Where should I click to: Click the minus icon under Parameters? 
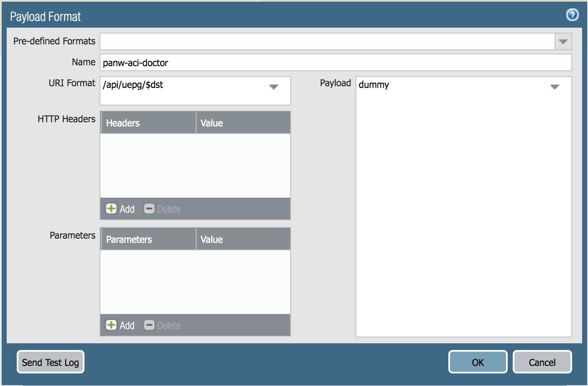click(x=149, y=325)
